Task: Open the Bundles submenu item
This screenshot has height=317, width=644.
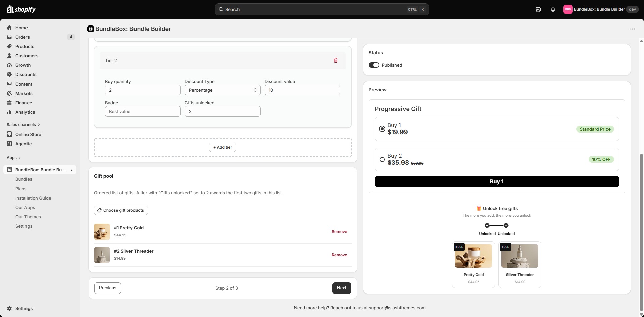Action: pos(24,179)
